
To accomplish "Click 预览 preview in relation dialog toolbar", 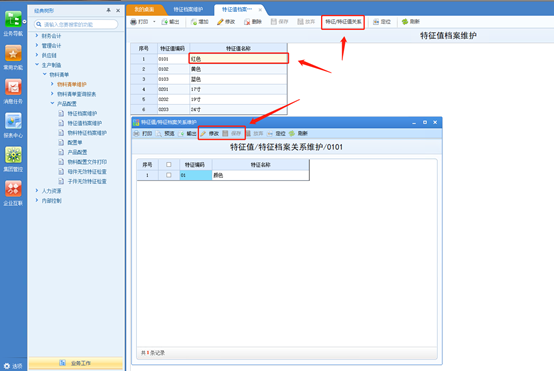I will point(165,134).
